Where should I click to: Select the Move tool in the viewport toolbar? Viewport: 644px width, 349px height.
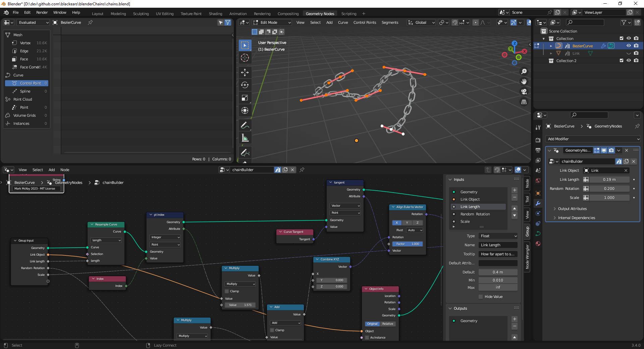tap(245, 72)
